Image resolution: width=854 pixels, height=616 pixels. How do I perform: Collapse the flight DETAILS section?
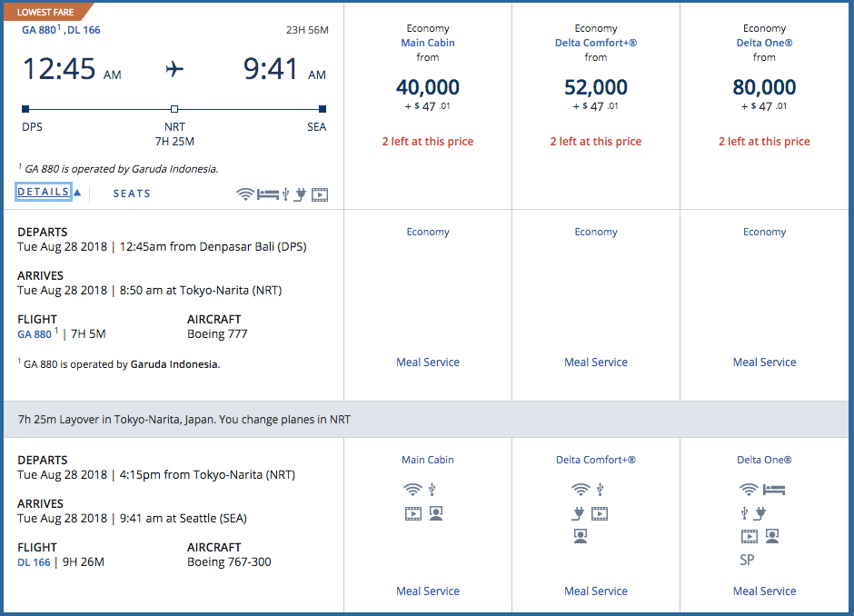(43, 193)
